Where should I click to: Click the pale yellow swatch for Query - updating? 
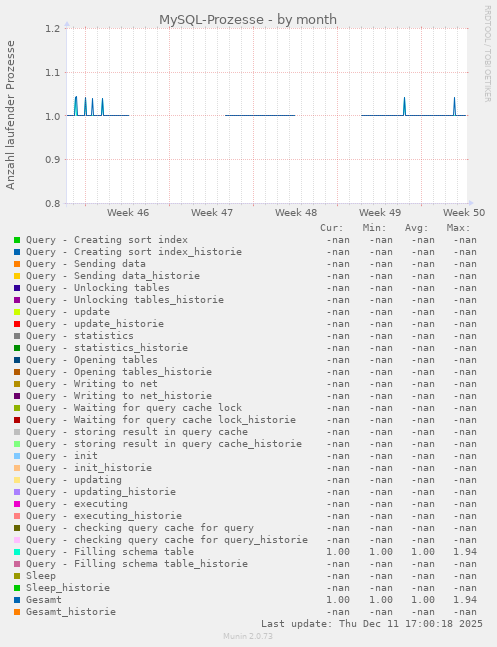[17, 480]
